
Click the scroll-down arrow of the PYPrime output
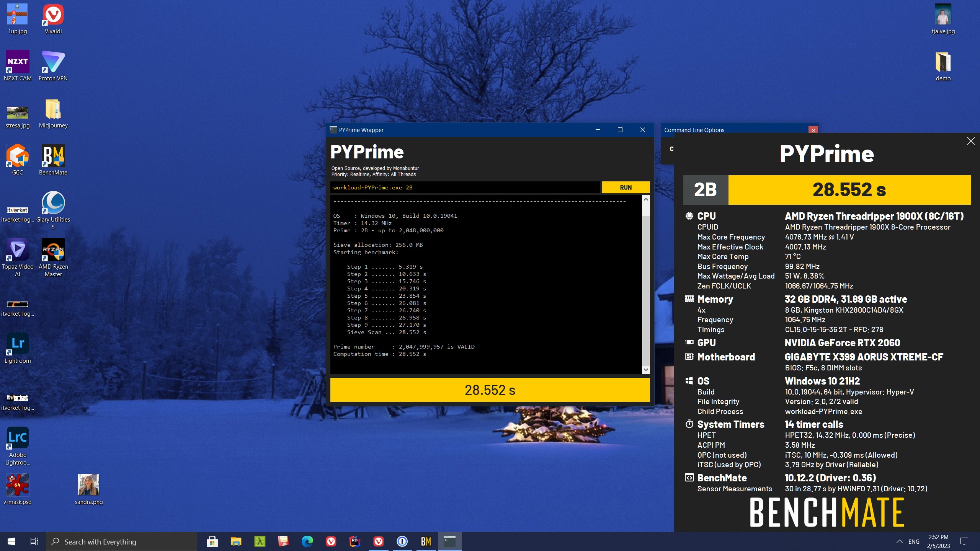pos(646,370)
